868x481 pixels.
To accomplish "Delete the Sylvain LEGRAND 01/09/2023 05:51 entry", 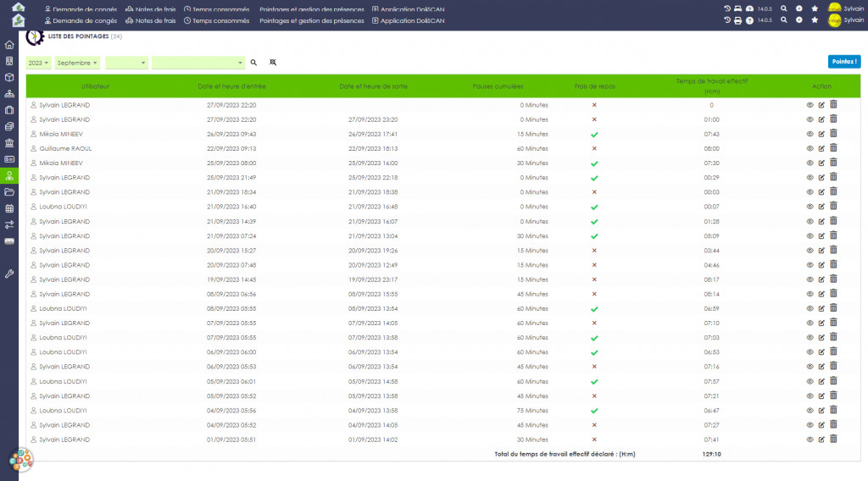I will tap(834, 439).
